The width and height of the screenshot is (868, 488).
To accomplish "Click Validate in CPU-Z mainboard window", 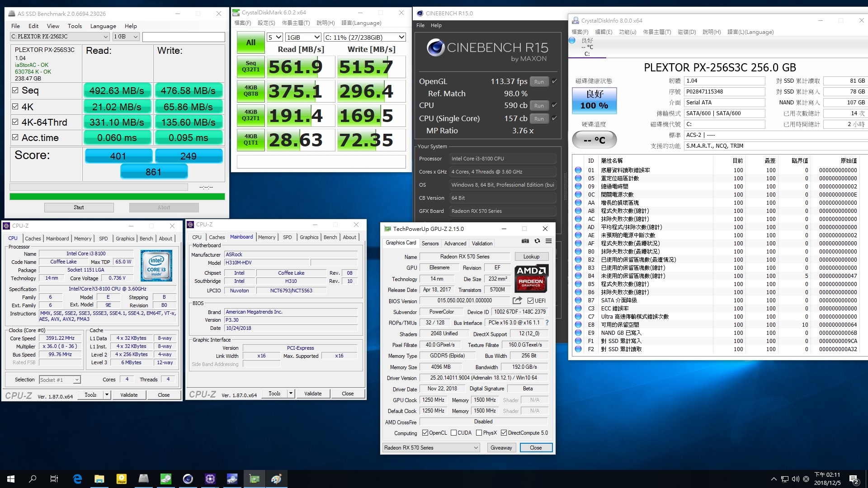I will coord(313,394).
